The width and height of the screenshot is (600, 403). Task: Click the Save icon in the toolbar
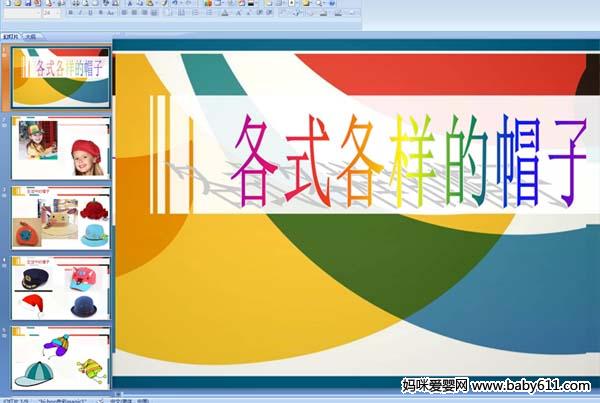click(27, 3)
